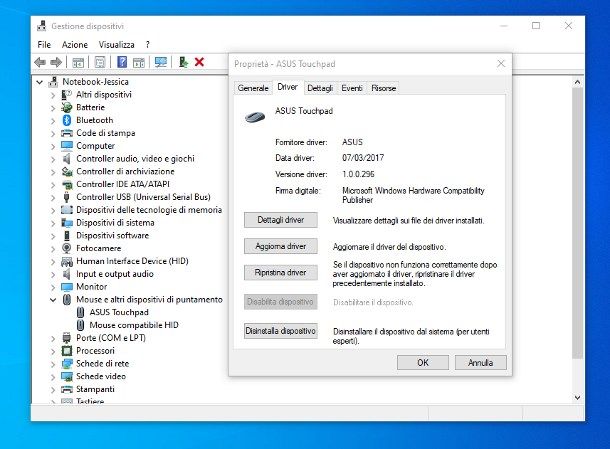Screen dimensions: 610x449
Task: Click the device tree scrollbar up arrow
Action: [x=577, y=82]
